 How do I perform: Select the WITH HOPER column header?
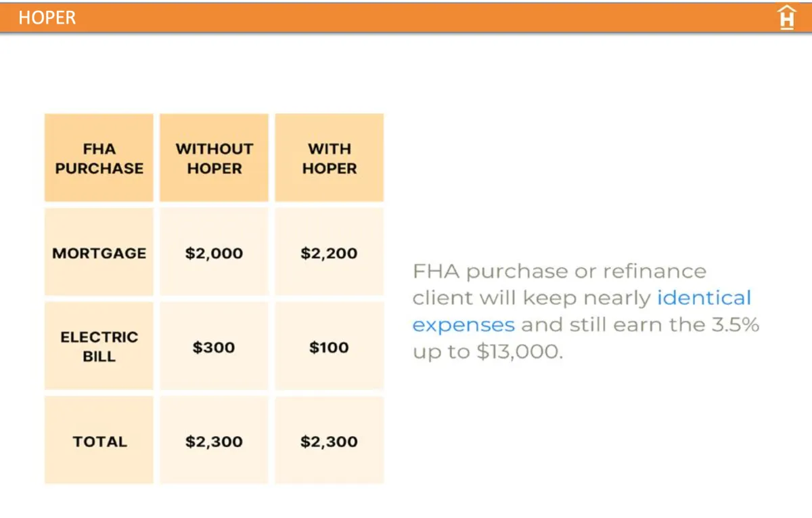329,158
